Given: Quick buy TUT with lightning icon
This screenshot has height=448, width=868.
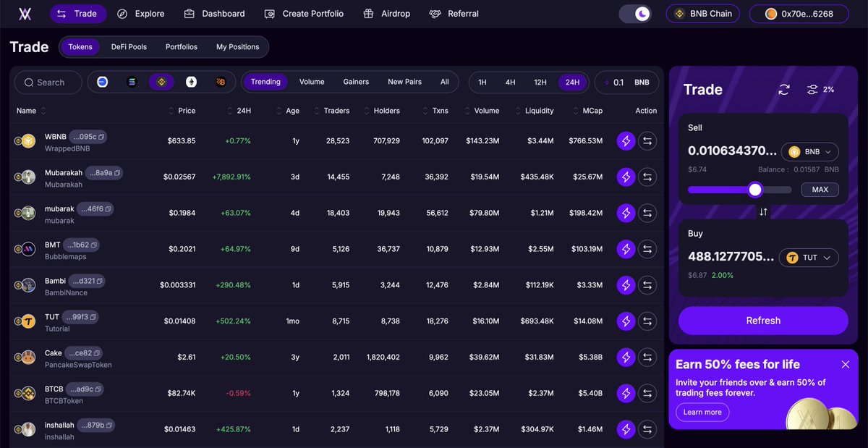Looking at the screenshot, I should (x=626, y=321).
